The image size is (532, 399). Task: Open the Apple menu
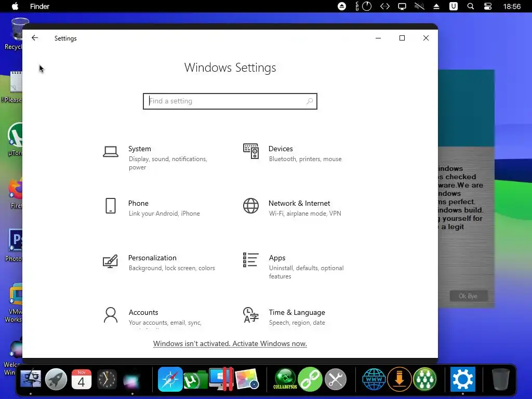click(x=15, y=6)
